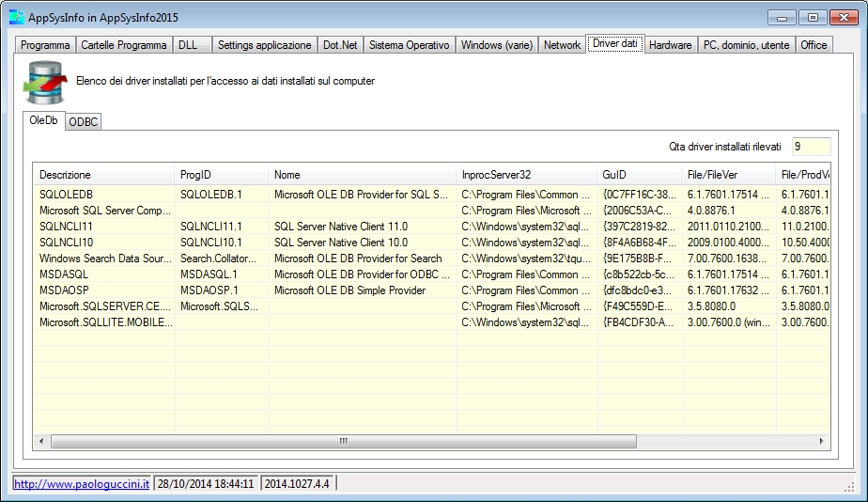This screenshot has width=868, height=502.
Task: Select the SQLNCLI11 row
Action: (432, 227)
